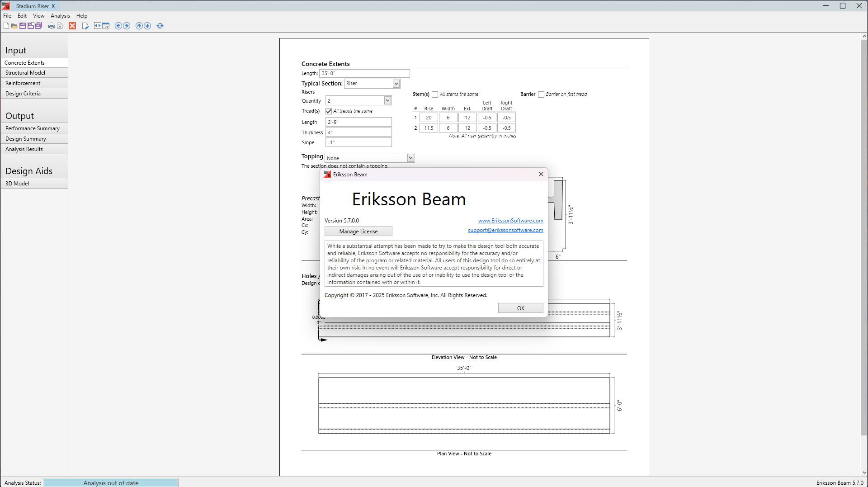Close the Stadium Riser tab X
The width and height of the screenshot is (868, 487).
tap(53, 6)
